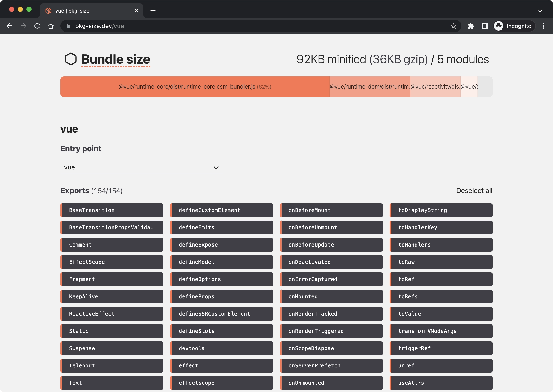Click the browser sidebar toggle icon

pyautogui.click(x=484, y=26)
